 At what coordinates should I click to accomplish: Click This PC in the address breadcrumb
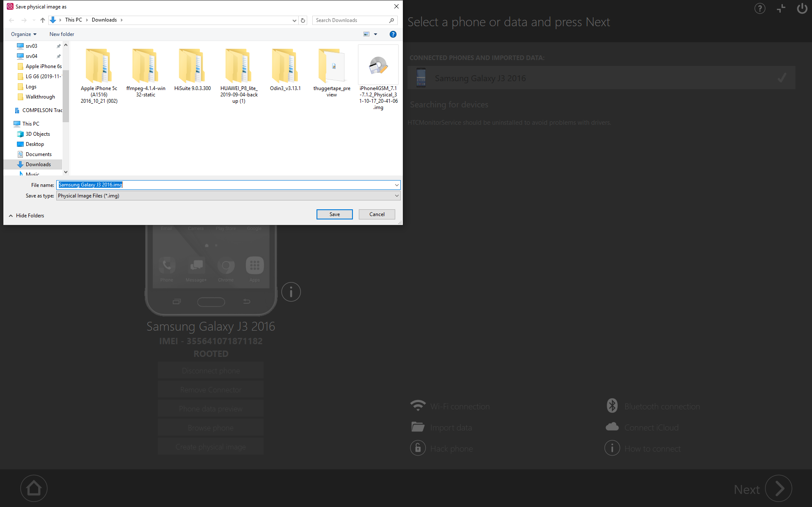[x=74, y=20]
